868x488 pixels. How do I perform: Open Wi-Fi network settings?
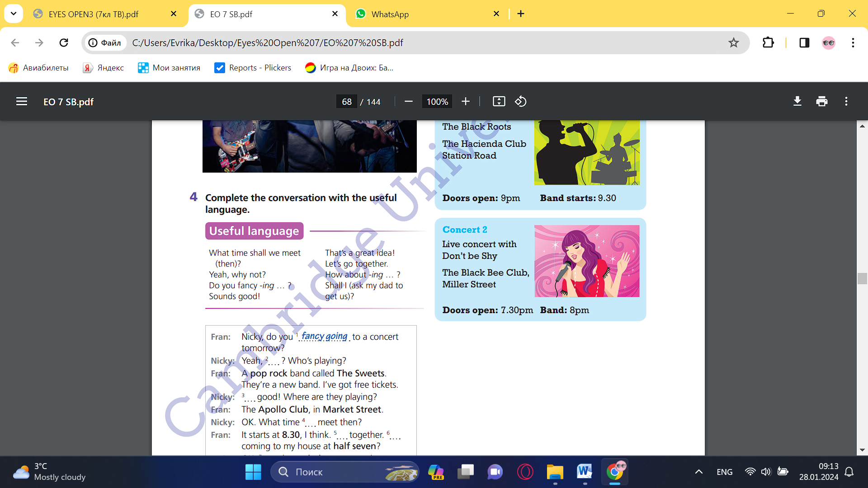(750, 472)
